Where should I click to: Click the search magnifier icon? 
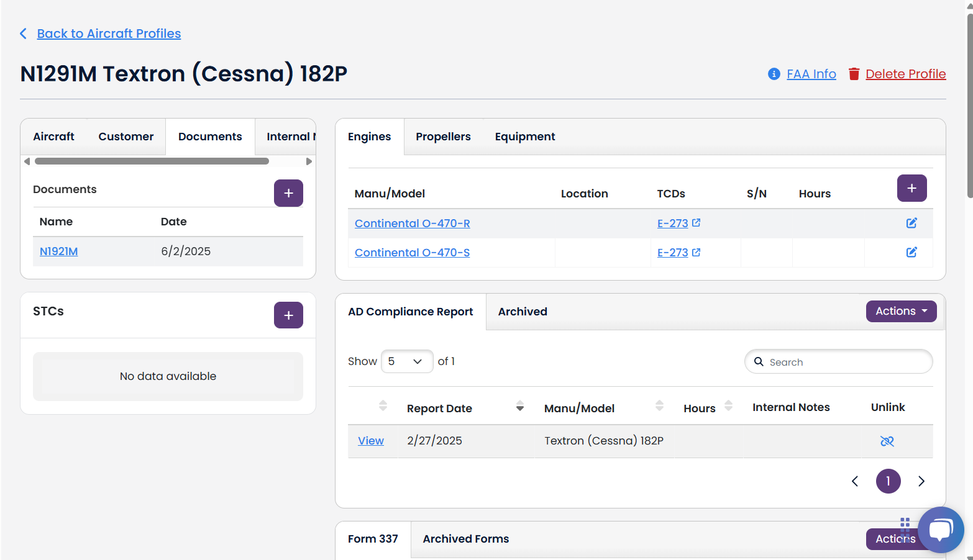coord(759,361)
